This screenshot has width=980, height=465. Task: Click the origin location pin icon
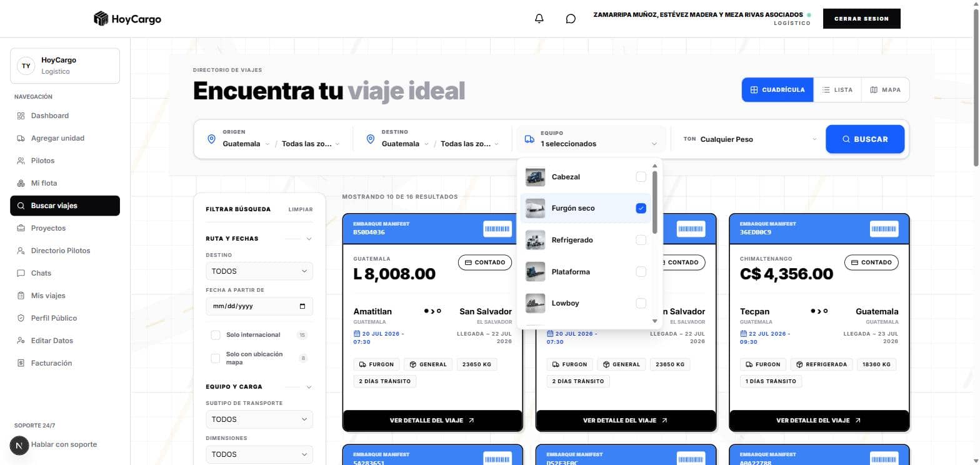(x=211, y=139)
